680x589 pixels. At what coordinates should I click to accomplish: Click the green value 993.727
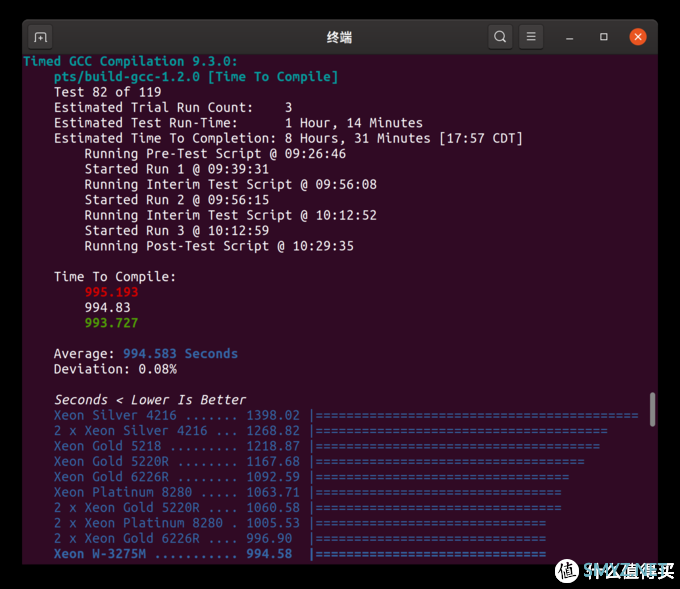(111, 323)
